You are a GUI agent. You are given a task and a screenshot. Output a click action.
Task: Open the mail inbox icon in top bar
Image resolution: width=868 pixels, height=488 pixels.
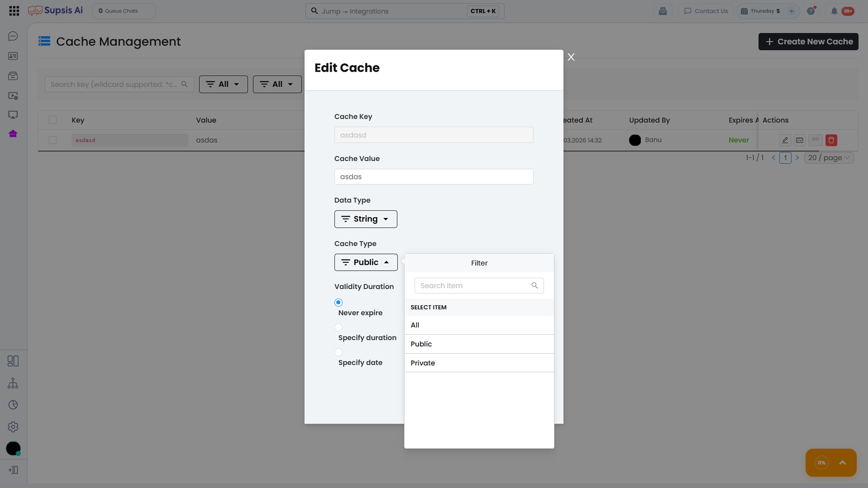pos(663,11)
